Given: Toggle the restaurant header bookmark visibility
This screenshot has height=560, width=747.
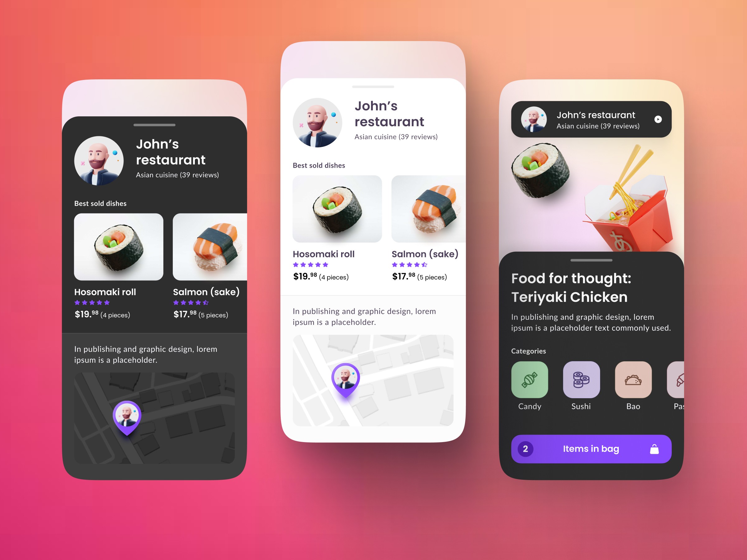Looking at the screenshot, I should [659, 118].
